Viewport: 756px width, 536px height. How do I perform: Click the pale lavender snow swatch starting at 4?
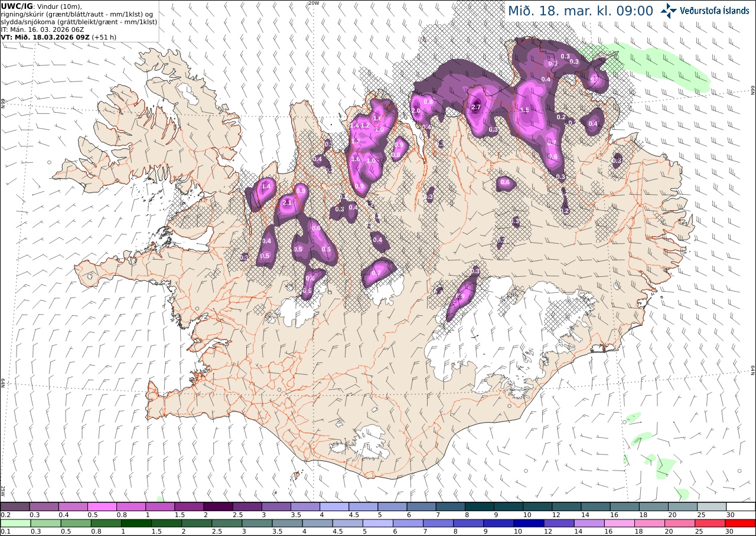[334, 506]
